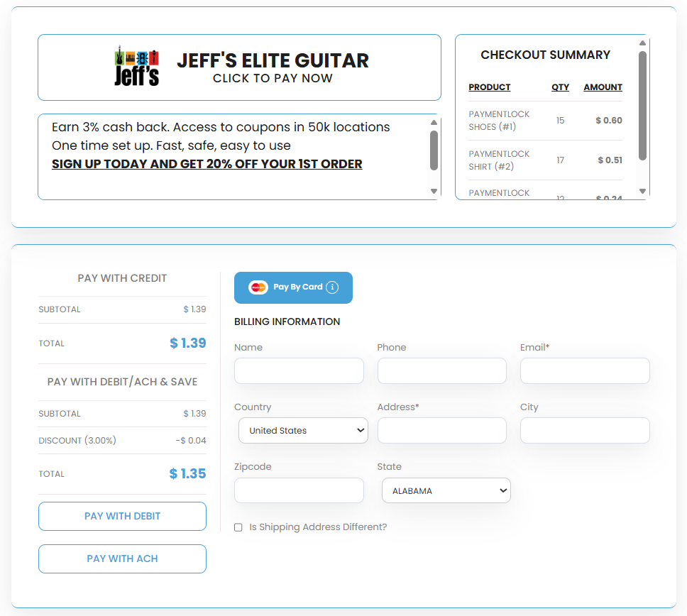
Task: Expand the State dropdown showing Alabama
Action: [446, 490]
